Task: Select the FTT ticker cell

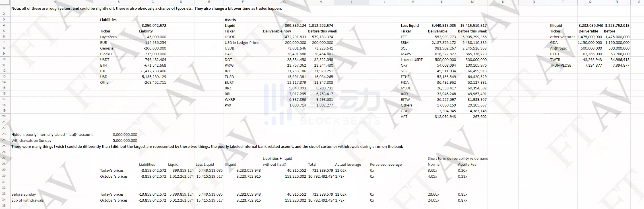Action: click(404, 37)
